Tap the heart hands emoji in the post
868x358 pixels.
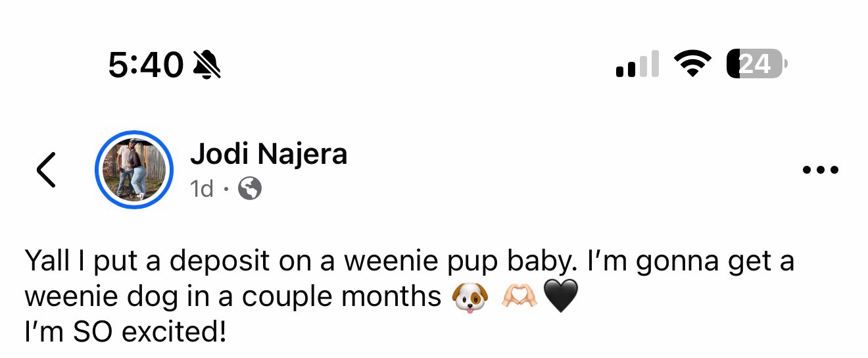(519, 297)
